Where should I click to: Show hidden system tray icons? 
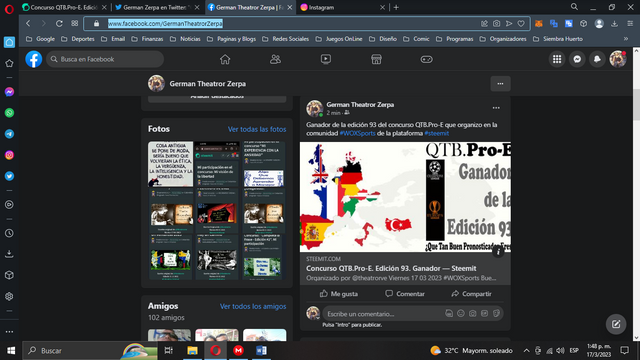tap(527, 351)
